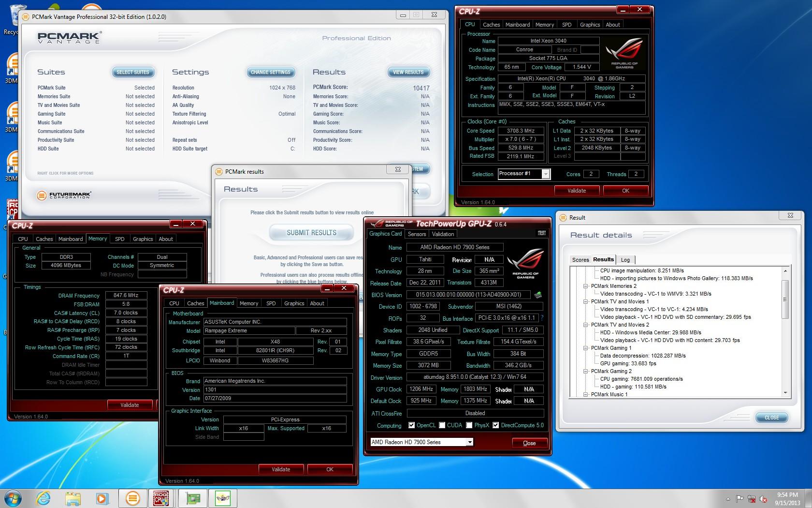
Task: Click the Result details scroll down arrow
Action: tap(785, 393)
